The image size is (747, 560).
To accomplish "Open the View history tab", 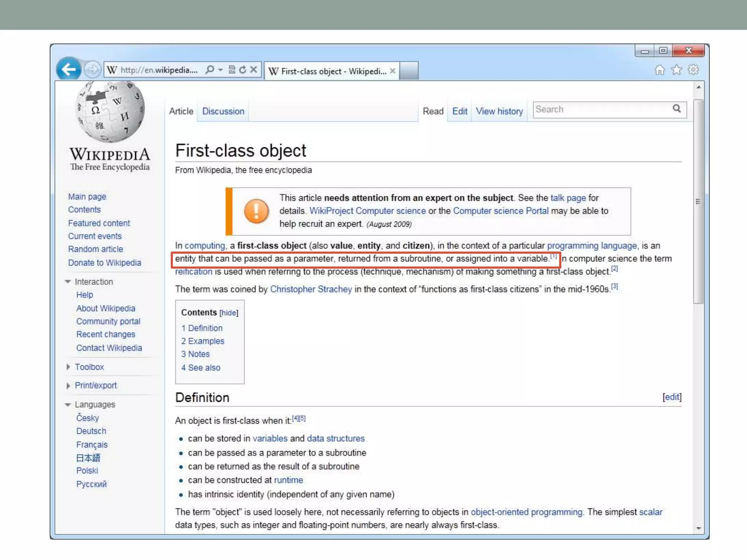I will click(499, 111).
